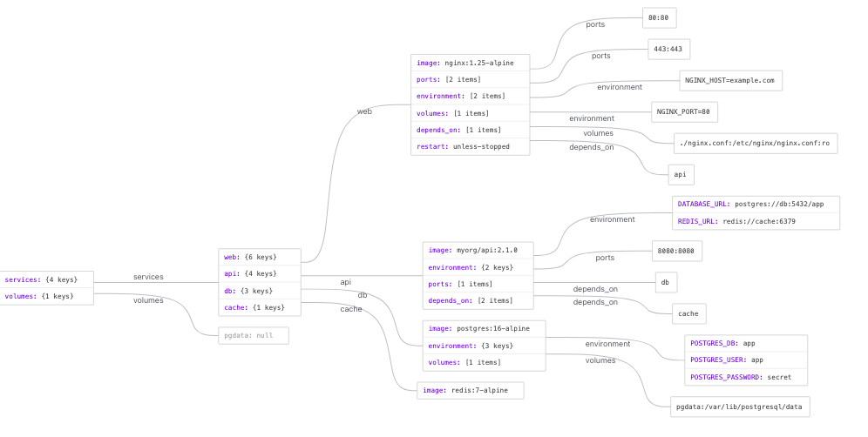Click the 'services' edge label

[148, 277]
